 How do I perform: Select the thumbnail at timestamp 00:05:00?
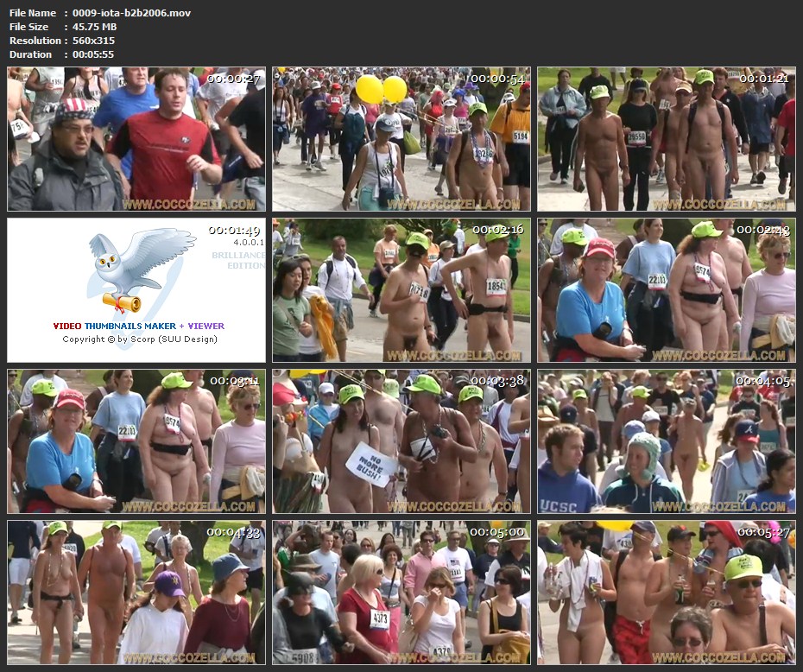[x=401, y=592]
